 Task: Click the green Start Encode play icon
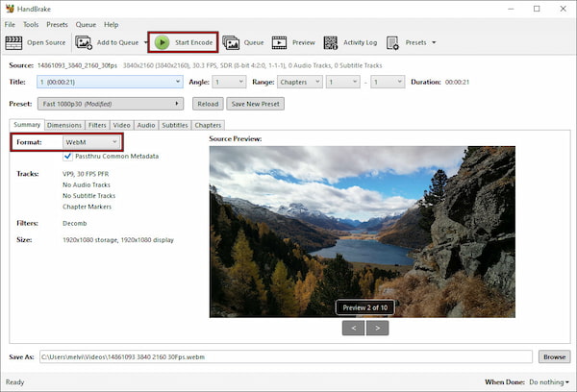[x=162, y=42]
